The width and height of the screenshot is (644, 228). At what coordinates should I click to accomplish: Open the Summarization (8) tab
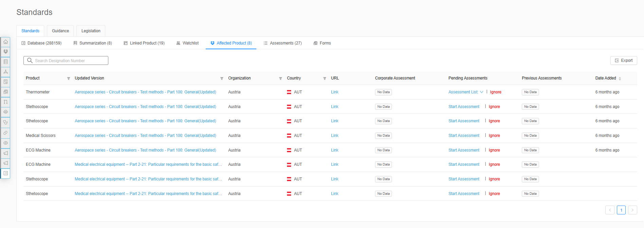(93, 43)
